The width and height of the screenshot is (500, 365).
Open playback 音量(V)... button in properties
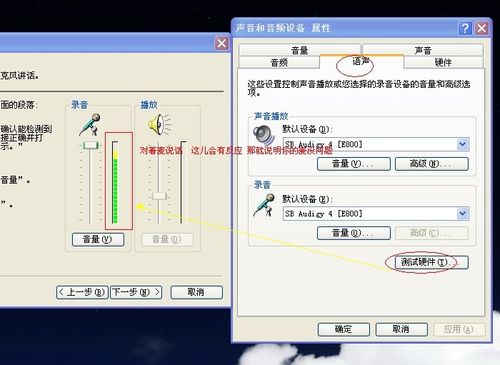pyautogui.click(x=354, y=164)
